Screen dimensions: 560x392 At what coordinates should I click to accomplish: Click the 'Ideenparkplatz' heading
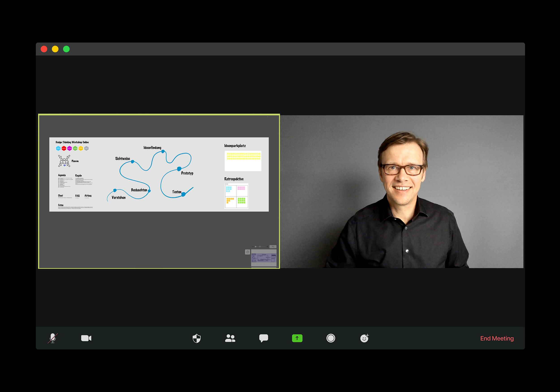[235, 146]
